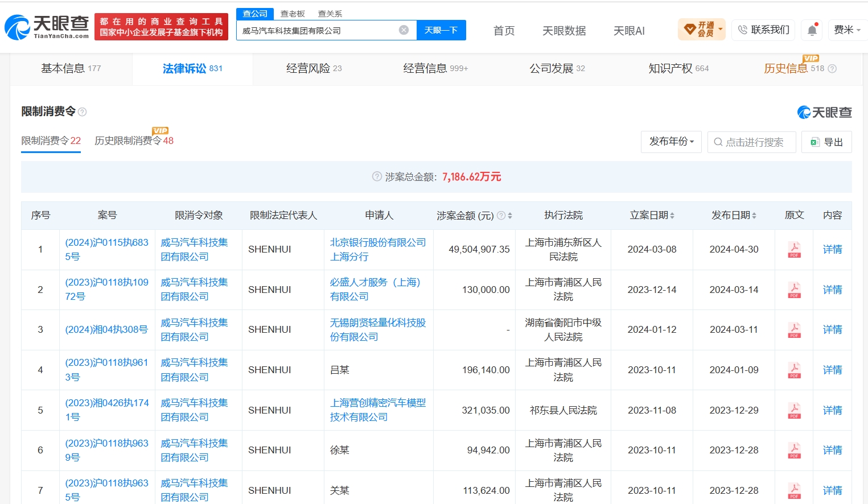The width and height of the screenshot is (868, 504).
Task: Open the 知识产权 tab
Action: [678, 69]
